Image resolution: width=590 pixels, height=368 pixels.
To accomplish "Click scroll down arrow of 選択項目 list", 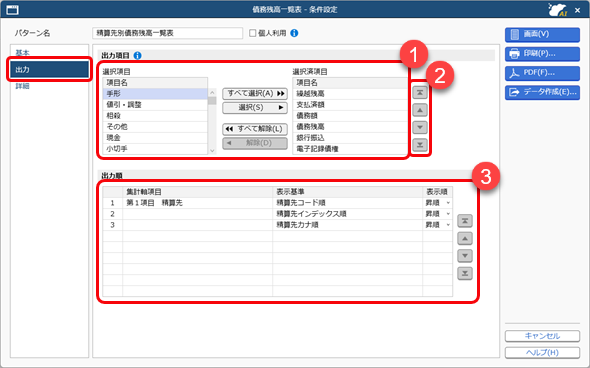I will click(x=212, y=151).
